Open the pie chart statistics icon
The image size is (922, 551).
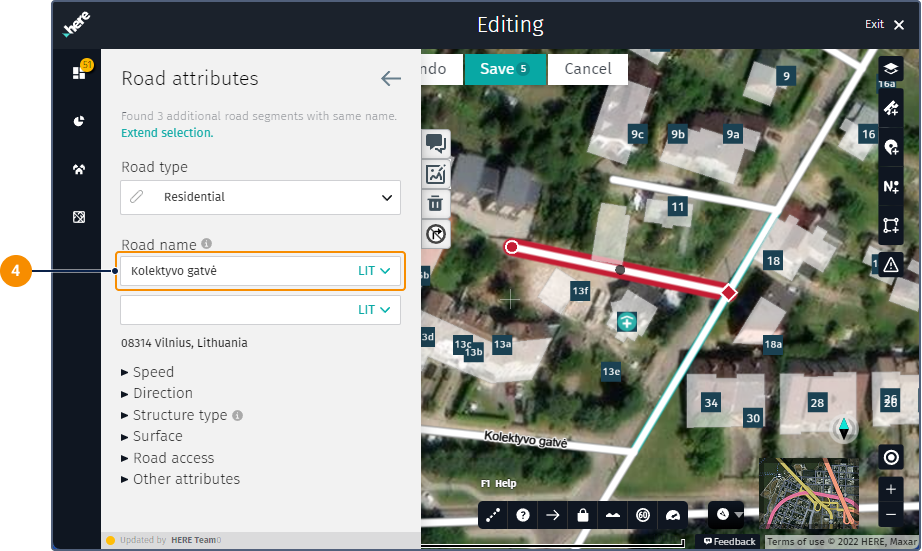coord(79,121)
